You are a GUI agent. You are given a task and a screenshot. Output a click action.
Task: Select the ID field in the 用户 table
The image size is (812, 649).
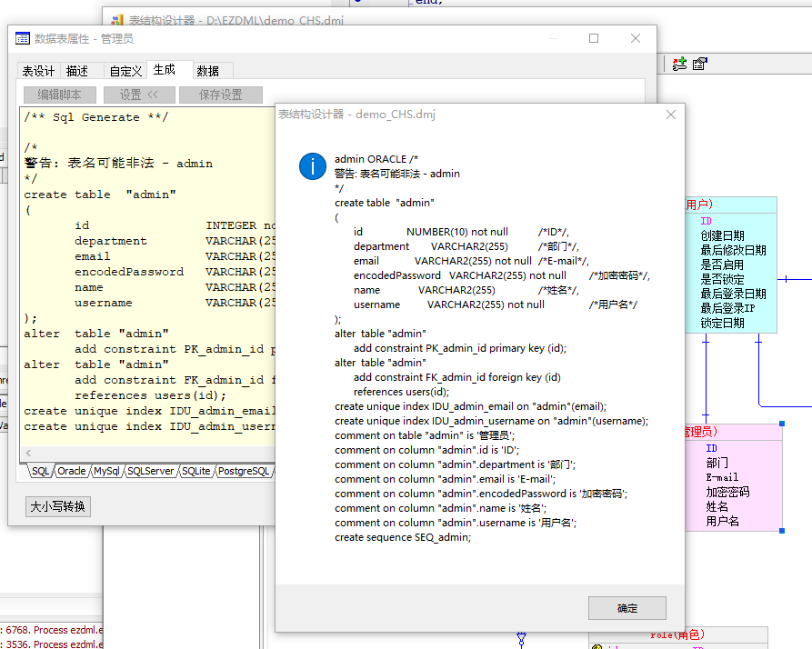[706, 222]
